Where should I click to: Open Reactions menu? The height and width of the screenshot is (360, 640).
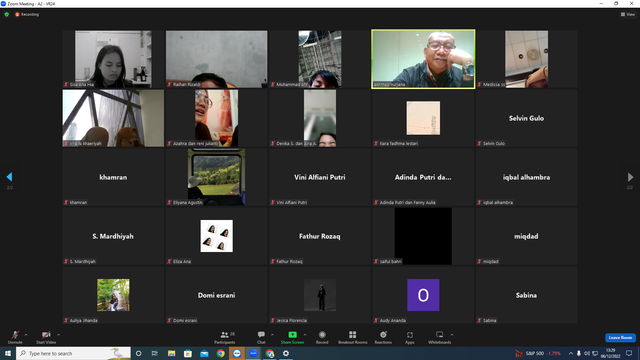[x=383, y=337]
